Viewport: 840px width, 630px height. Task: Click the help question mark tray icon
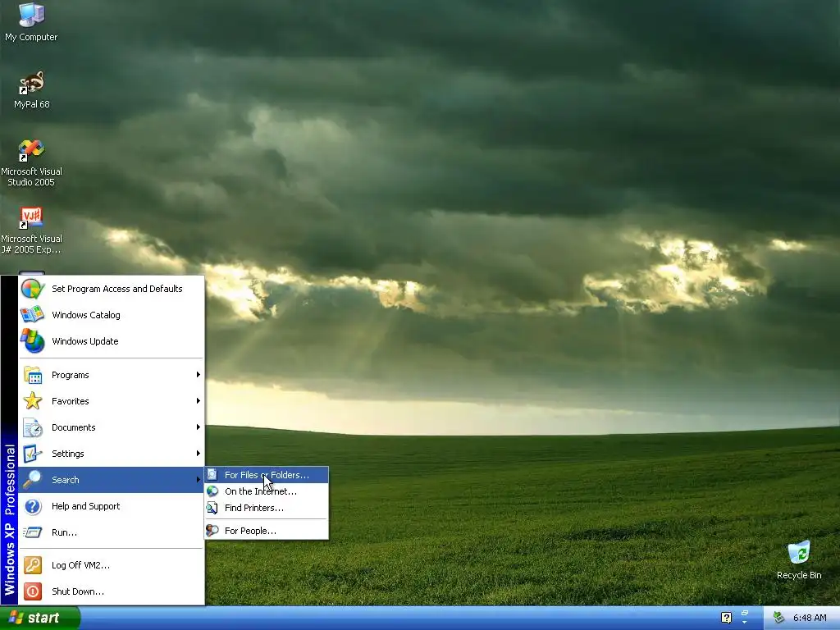point(726,618)
